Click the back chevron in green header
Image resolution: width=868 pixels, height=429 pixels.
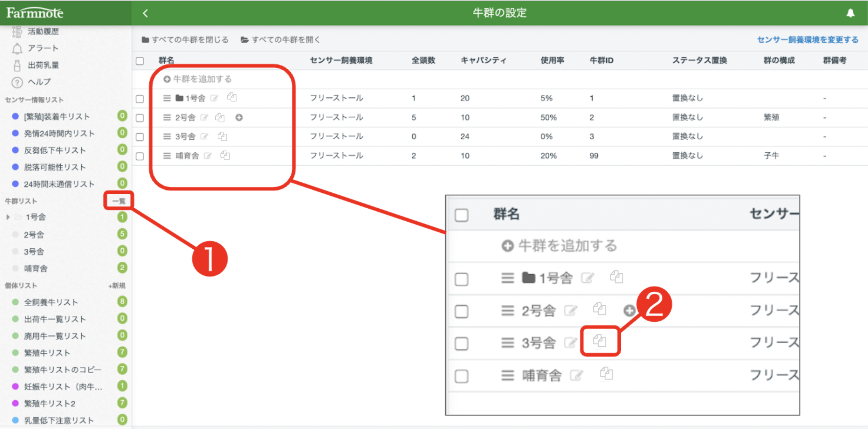pos(145,13)
